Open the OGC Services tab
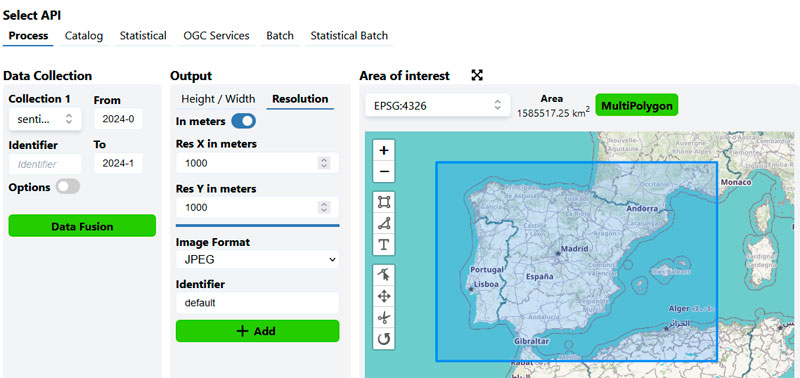 tap(216, 36)
